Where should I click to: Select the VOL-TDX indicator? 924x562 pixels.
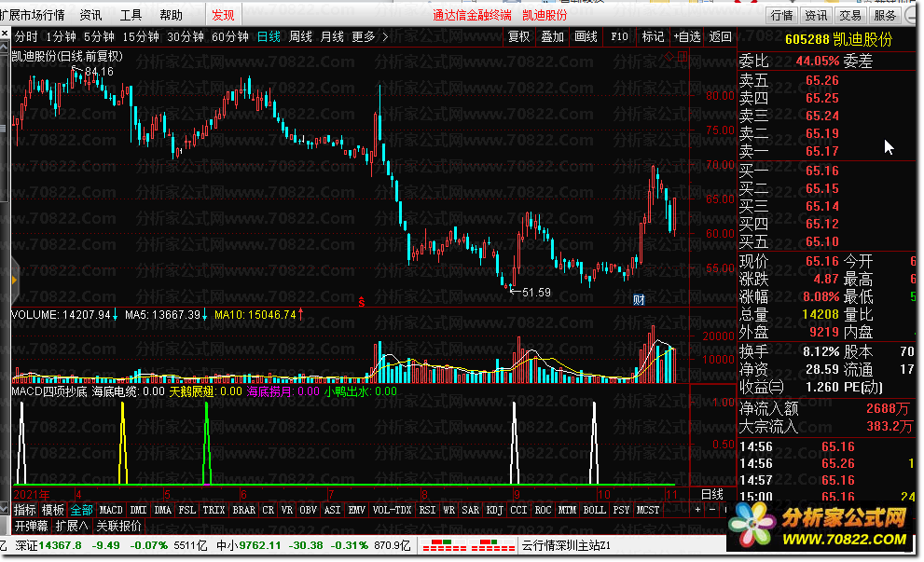392,510
